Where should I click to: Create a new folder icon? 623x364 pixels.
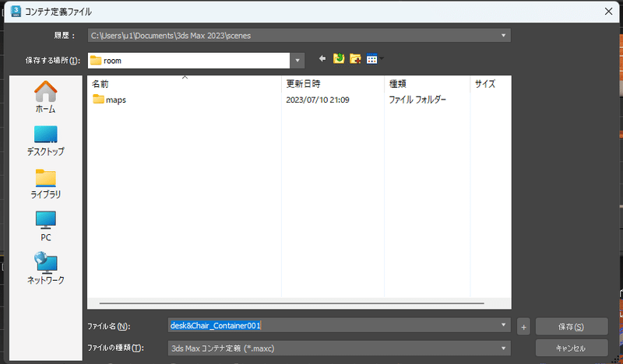pos(355,59)
